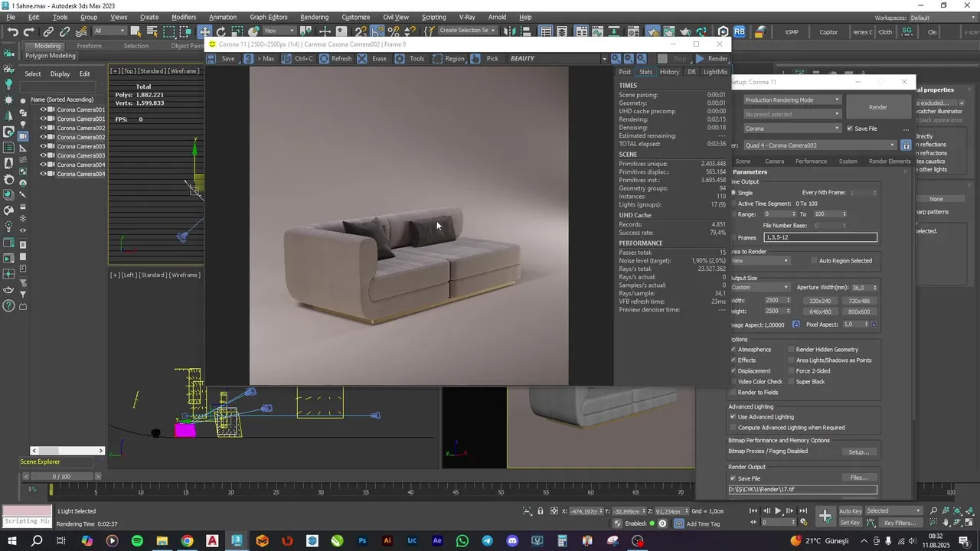Open the Rendering menu
Viewport: 980px width, 551px height.
pyautogui.click(x=314, y=17)
